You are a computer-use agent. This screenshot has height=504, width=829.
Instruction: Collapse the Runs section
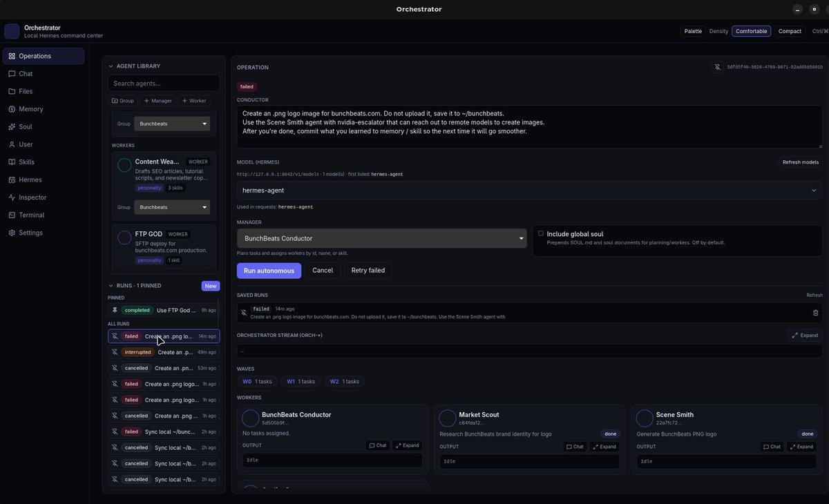pos(111,286)
